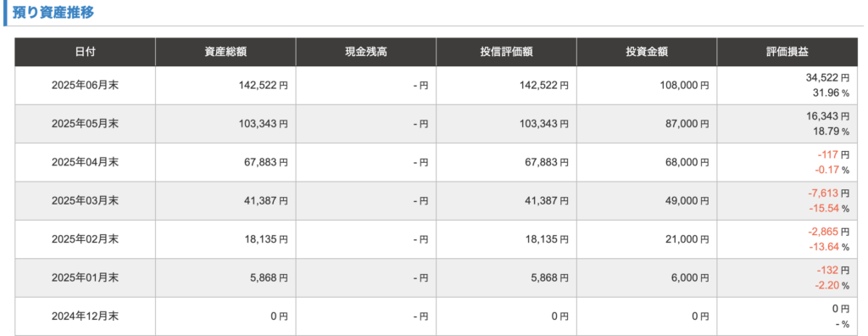Screen dimensions: 868x336
Task: Select the 2025年06月末 date cell
Action: tap(85, 86)
